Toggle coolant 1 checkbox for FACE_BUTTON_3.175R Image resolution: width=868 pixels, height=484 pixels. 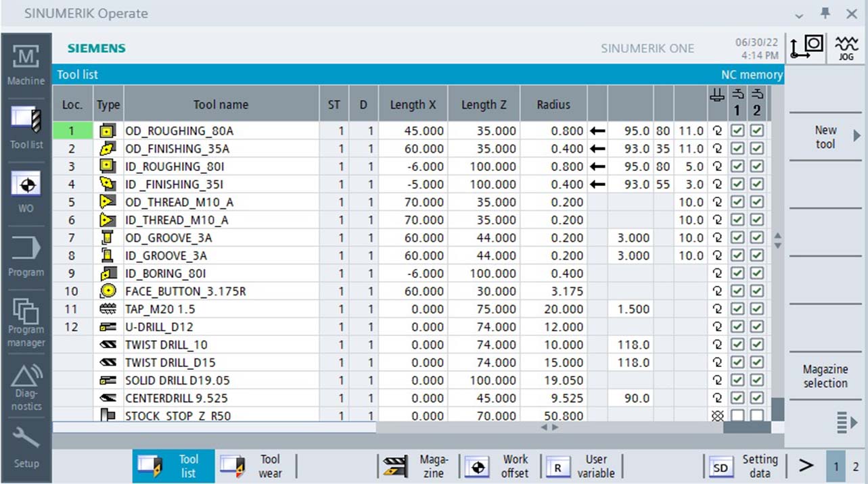coord(737,291)
